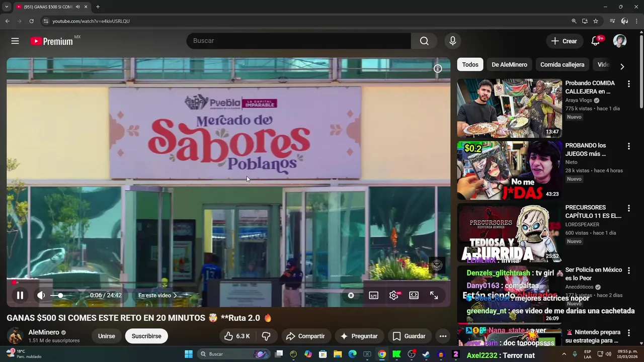
Task: Click the 'Guardar' save button
Action: (x=409, y=336)
